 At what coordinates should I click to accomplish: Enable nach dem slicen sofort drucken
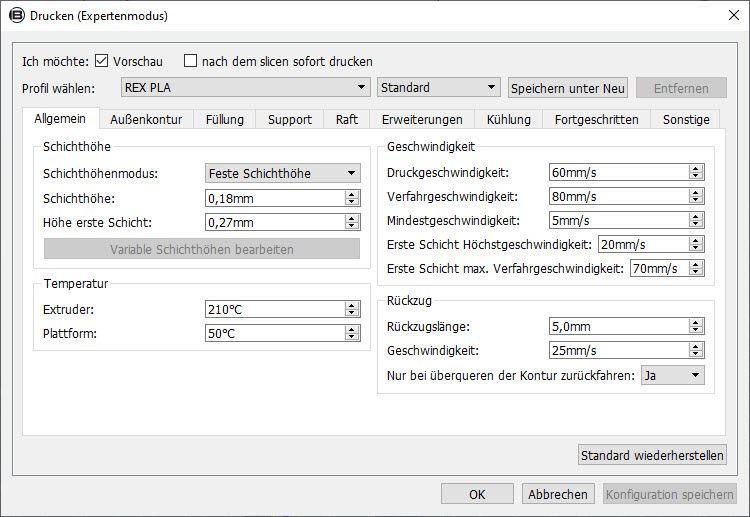pos(190,61)
